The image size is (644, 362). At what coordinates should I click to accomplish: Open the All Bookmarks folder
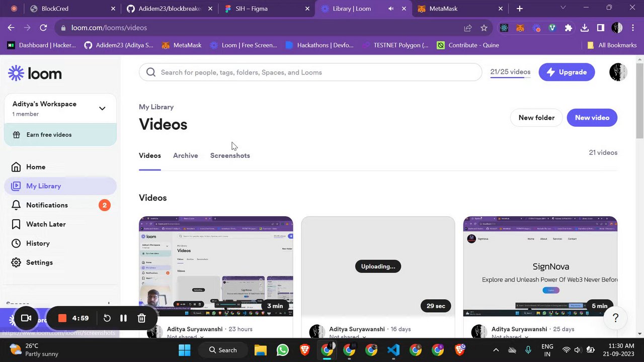tap(612, 45)
